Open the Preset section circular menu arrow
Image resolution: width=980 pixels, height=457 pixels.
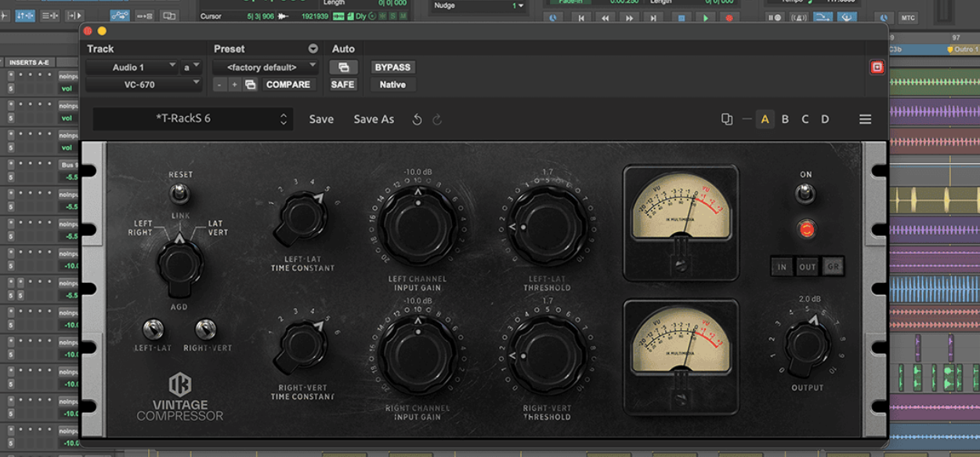point(313,49)
